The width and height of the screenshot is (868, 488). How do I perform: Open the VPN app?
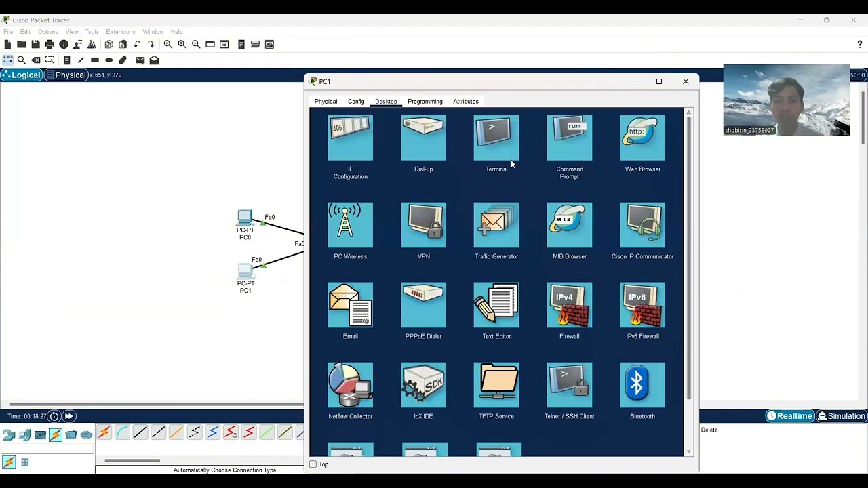(423, 225)
